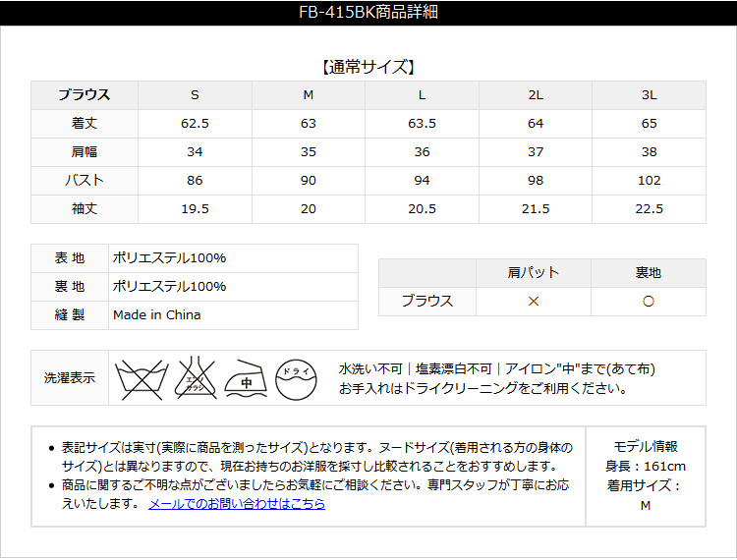Image resolution: width=737 pixels, height=560 pixels.
Task: Click the バスト row label
Action: click(x=85, y=181)
